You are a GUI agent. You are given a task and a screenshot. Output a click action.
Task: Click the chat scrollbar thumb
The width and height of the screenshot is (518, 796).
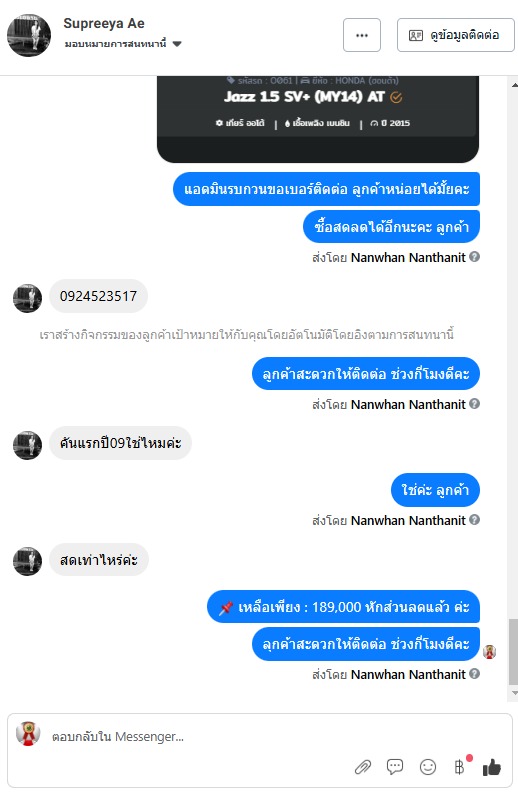[514, 652]
